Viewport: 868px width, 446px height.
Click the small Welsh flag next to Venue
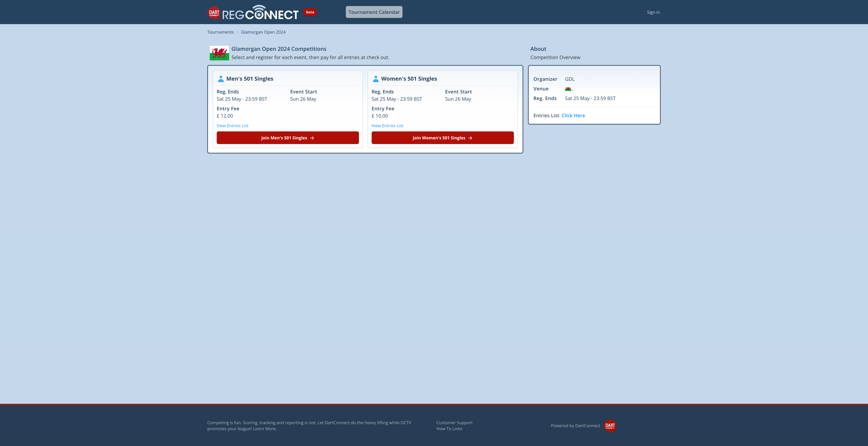pyautogui.click(x=568, y=89)
